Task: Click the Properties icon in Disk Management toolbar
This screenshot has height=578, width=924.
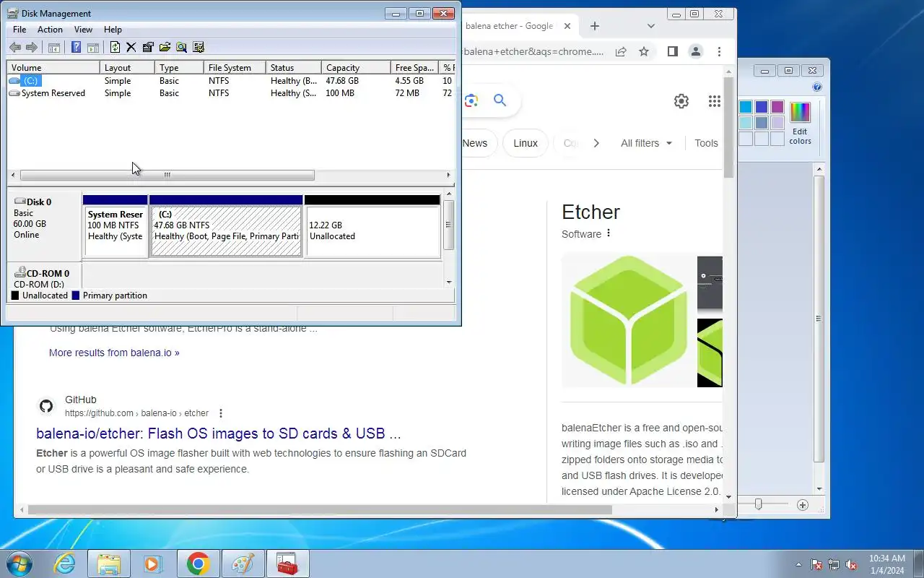Action: (148, 48)
